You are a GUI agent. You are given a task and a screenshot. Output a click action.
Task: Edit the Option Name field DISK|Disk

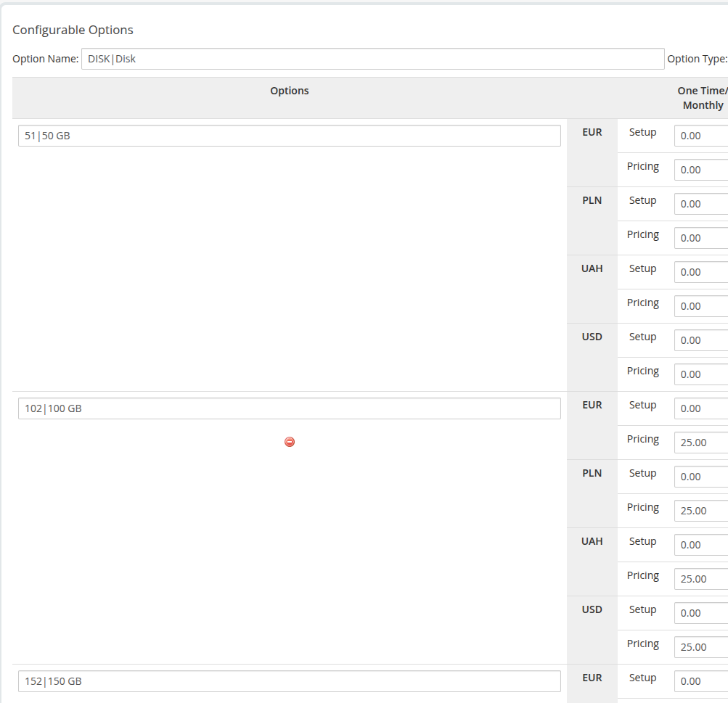tap(373, 59)
